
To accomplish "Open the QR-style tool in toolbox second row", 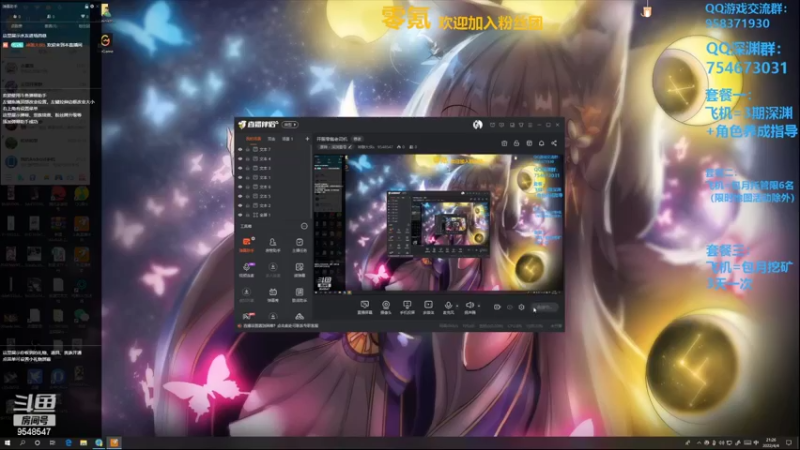I will click(x=299, y=269).
